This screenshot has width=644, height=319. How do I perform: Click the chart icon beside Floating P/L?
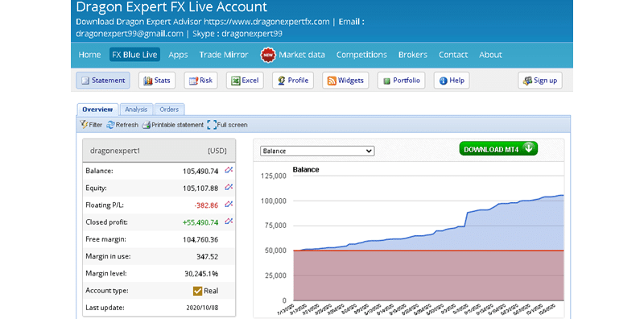tap(229, 205)
